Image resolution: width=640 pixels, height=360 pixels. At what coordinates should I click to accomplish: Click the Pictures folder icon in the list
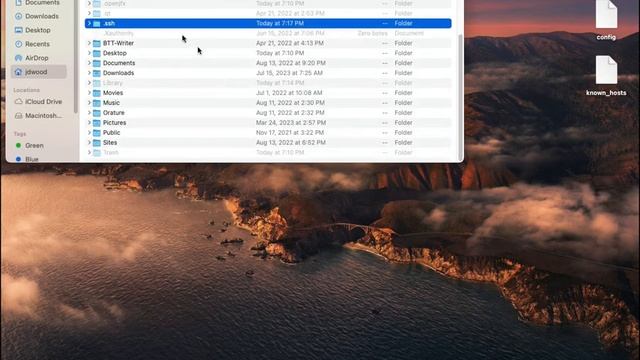pyautogui.click(x=97, y=123)
